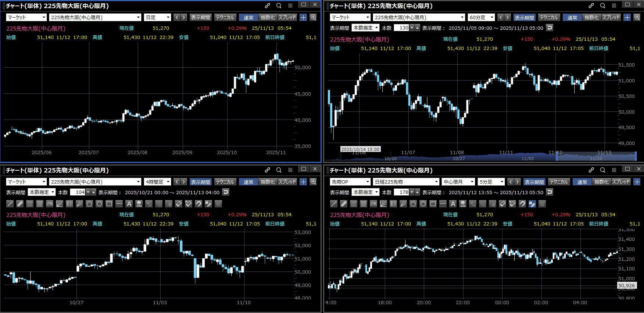Choose the ellipse drawing tool in 5分足 chart
Viewport: 644px width, 313px height.
click(423, 204)
